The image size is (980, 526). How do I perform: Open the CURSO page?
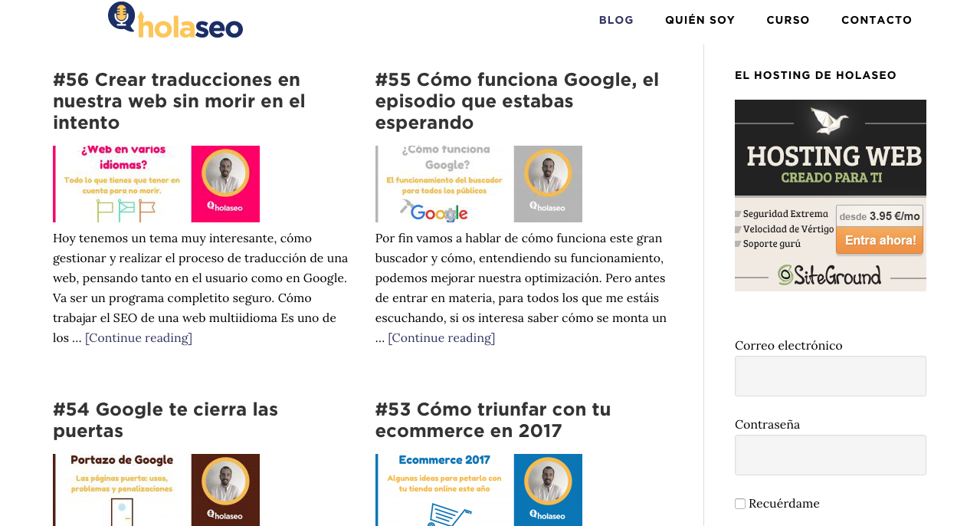click(788, 19)
